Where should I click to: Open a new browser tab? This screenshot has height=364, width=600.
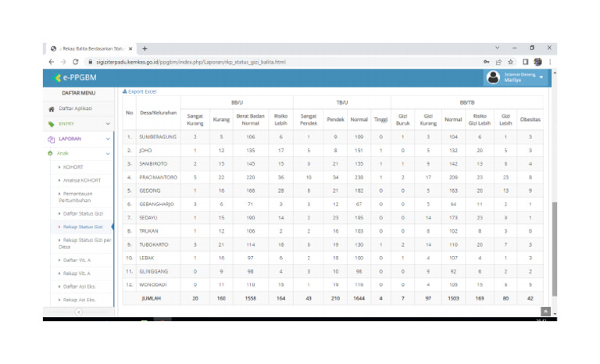145,48
